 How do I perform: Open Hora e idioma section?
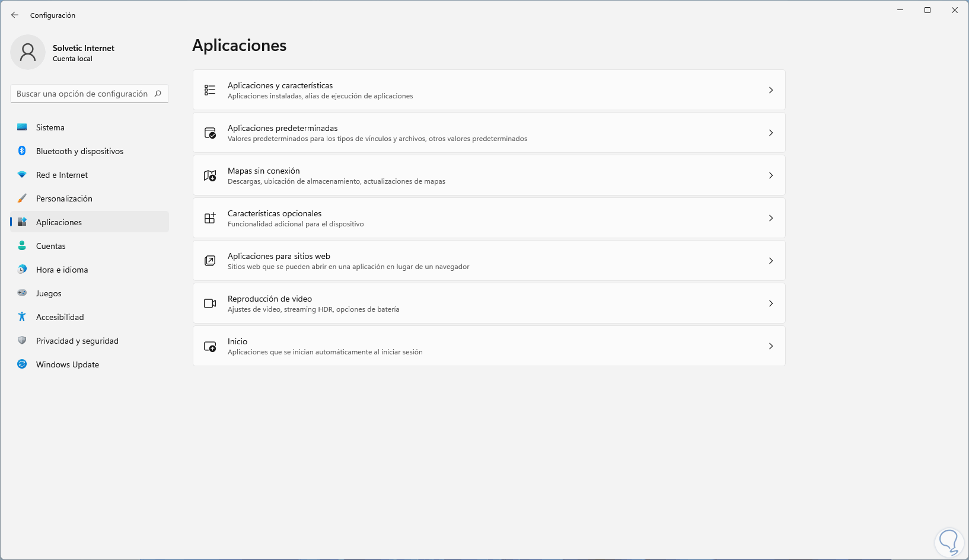click(62, 270)
